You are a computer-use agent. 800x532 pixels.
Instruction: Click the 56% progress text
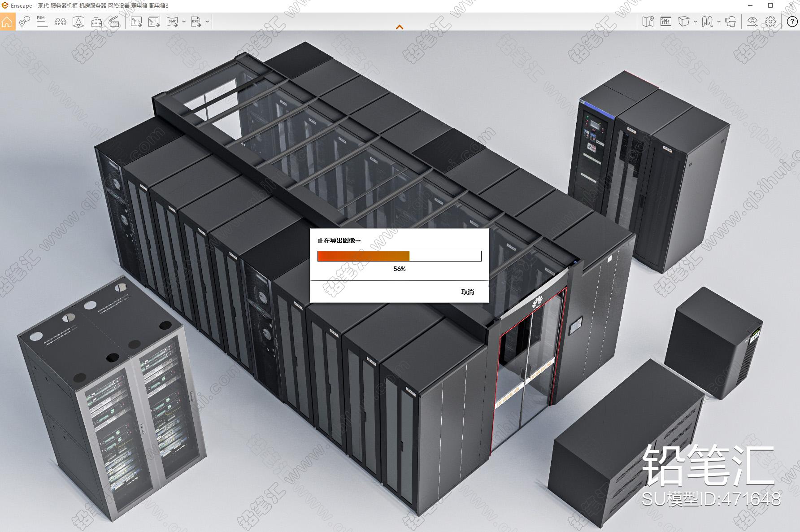tap(400, 269)
